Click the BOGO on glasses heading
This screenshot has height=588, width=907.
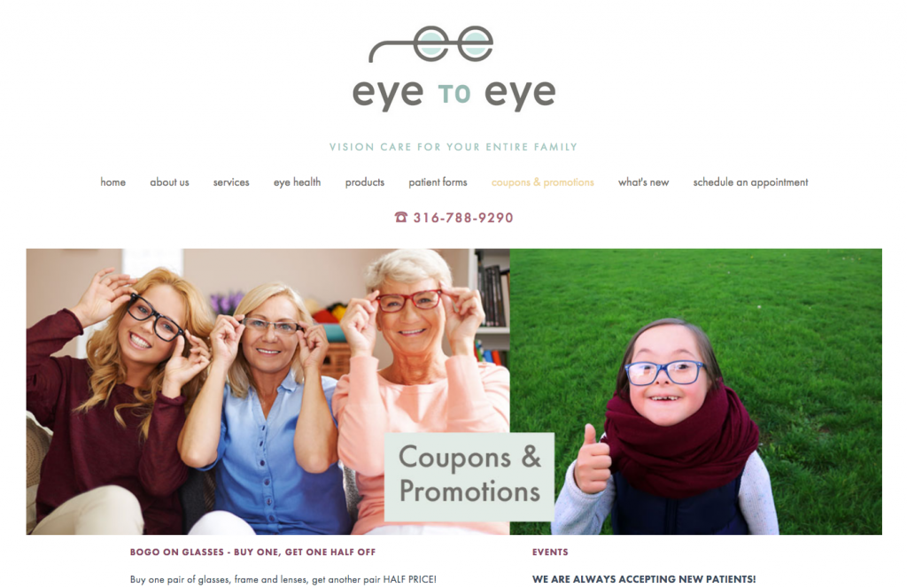coord(252,553)
